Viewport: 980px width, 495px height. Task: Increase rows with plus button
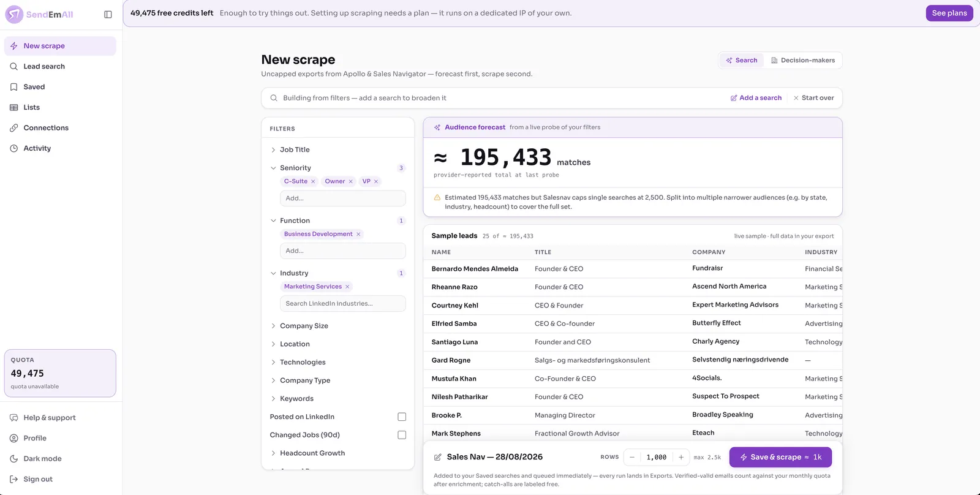(680, 457)
